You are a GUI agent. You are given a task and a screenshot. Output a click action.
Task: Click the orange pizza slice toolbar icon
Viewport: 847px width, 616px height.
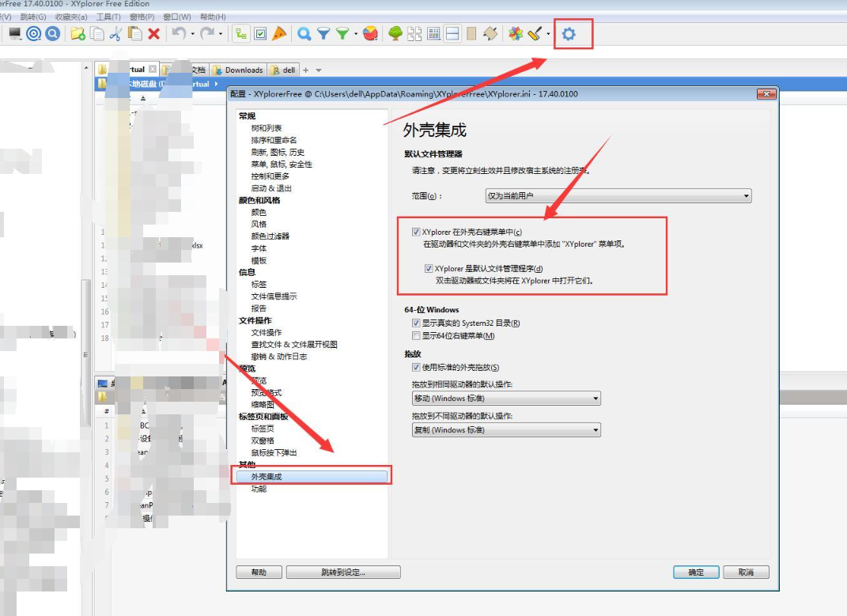click(279, 34)
